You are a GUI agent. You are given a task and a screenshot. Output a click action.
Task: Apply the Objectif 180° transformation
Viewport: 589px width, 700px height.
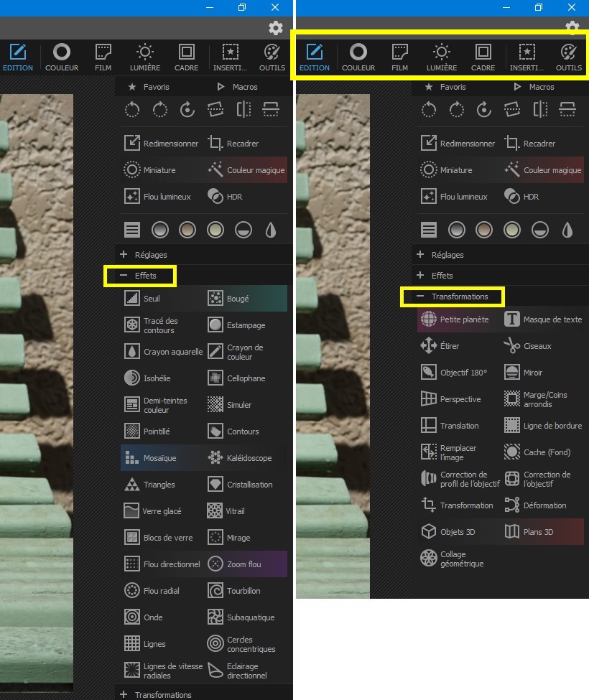click(x=454, y=373)
